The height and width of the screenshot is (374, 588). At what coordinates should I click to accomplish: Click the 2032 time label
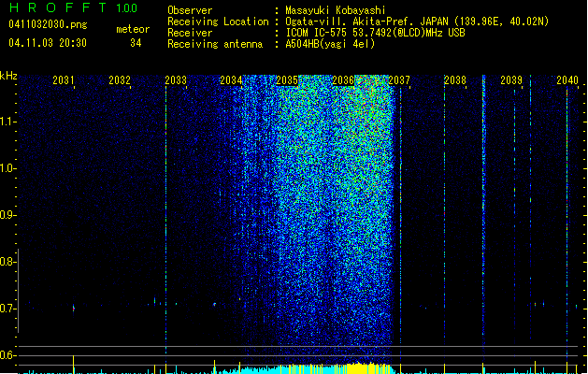[x=120, y=79]
